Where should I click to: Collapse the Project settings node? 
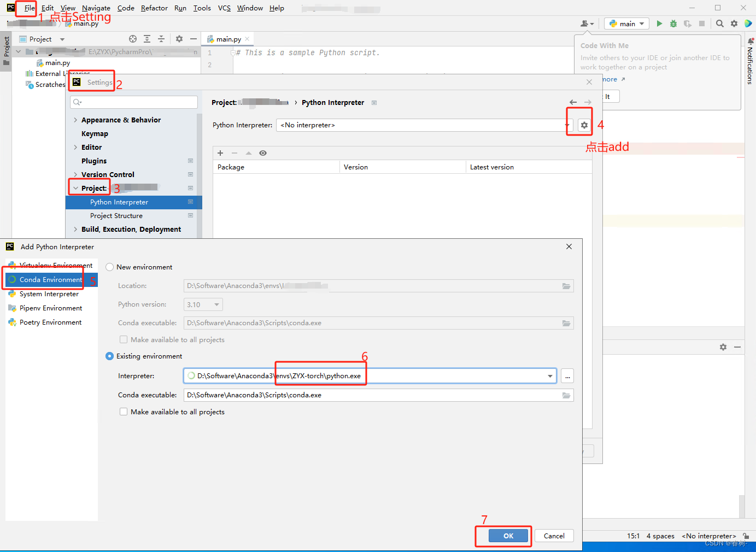click(x=75, y=189)
